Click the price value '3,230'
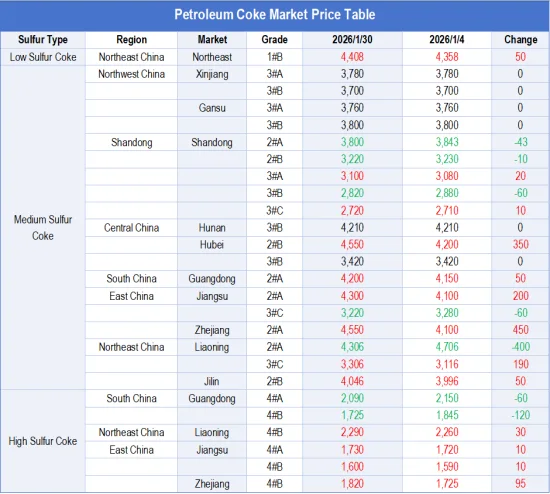The width and height of the screenshot is (550, 494). coord(447,159)
